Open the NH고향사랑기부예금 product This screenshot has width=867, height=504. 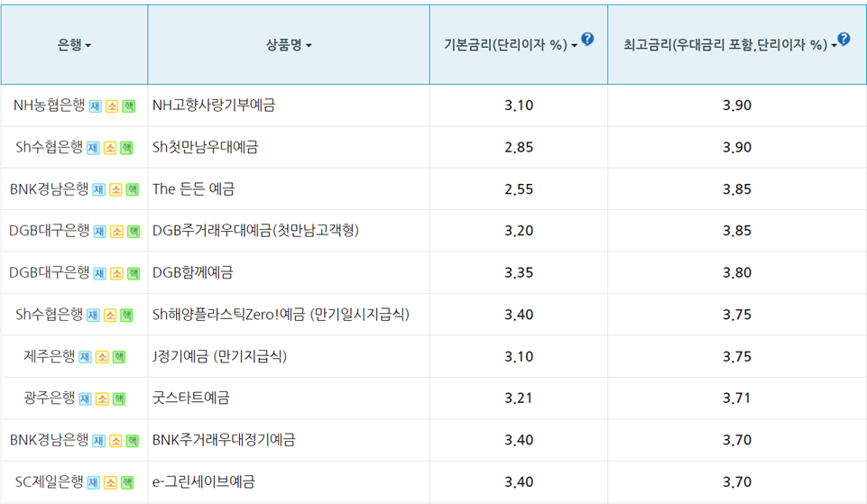point(214,105)
